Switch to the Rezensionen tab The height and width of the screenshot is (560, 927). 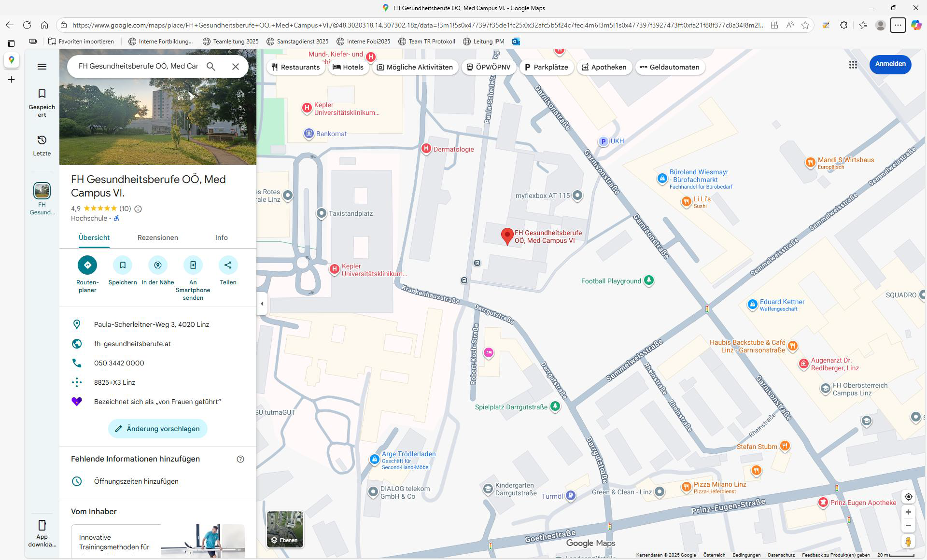pyautogui.click(x=157, y=238)
